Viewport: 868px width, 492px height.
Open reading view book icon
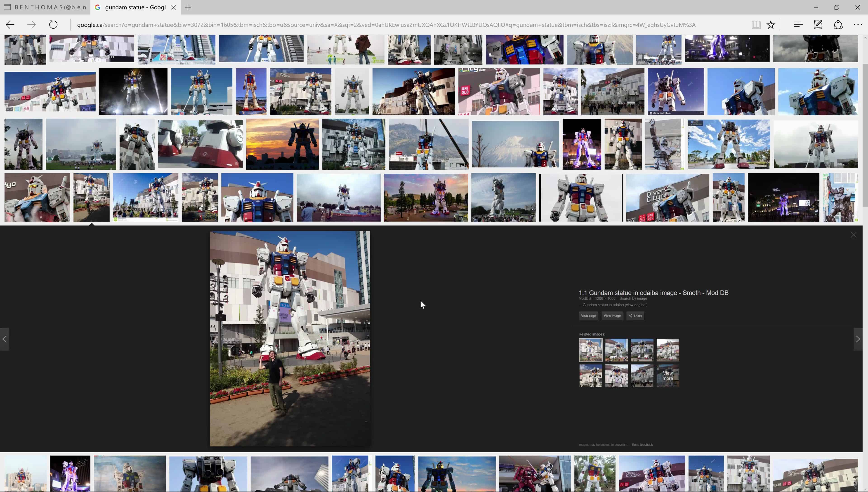[756, 25]
